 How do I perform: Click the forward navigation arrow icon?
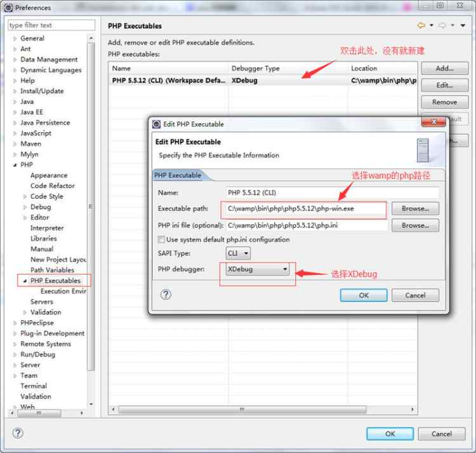[442, 25]
